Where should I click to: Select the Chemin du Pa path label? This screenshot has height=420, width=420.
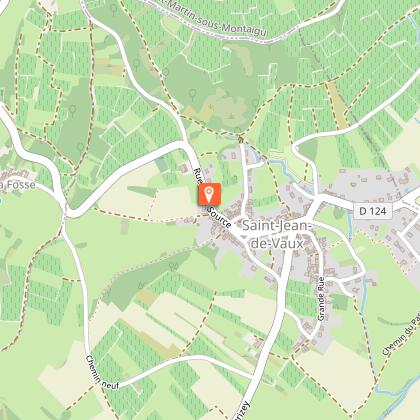coord(401,336)
